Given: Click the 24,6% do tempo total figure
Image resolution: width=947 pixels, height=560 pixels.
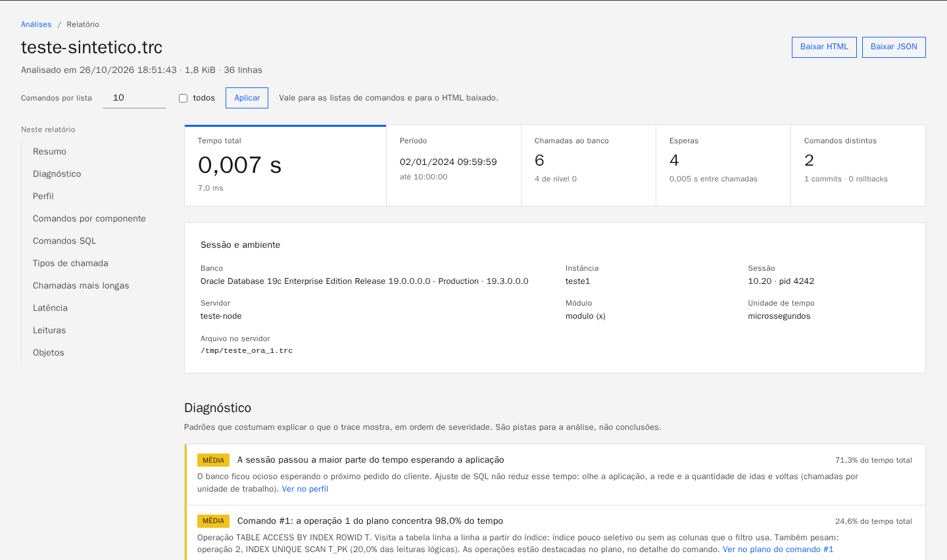Looking at the screenshot, I should click(873, 521).
